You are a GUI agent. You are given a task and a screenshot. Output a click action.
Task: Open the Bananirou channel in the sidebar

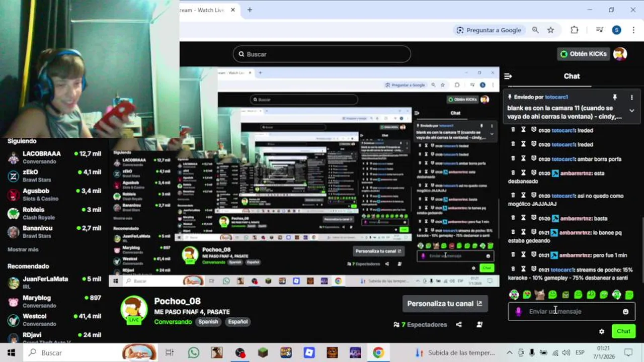coord(54,232)
